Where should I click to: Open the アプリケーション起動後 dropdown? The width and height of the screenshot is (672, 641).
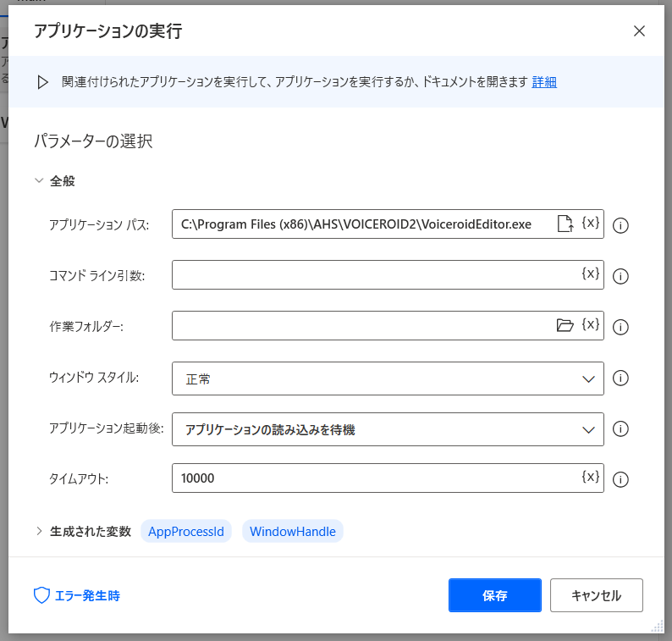click(x=388, y=429)
